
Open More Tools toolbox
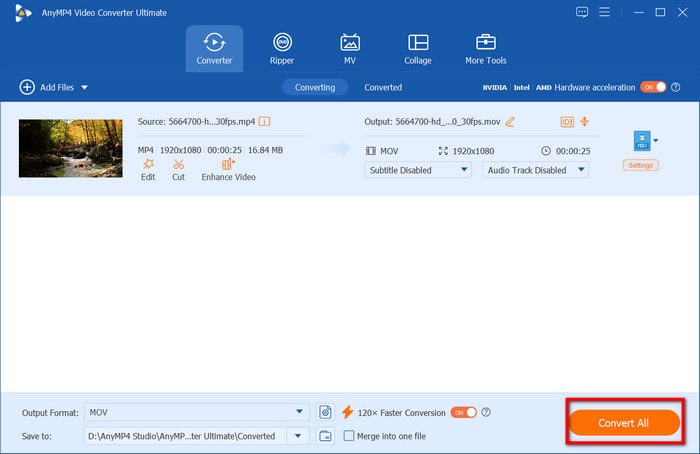click(x=486, y=48)
